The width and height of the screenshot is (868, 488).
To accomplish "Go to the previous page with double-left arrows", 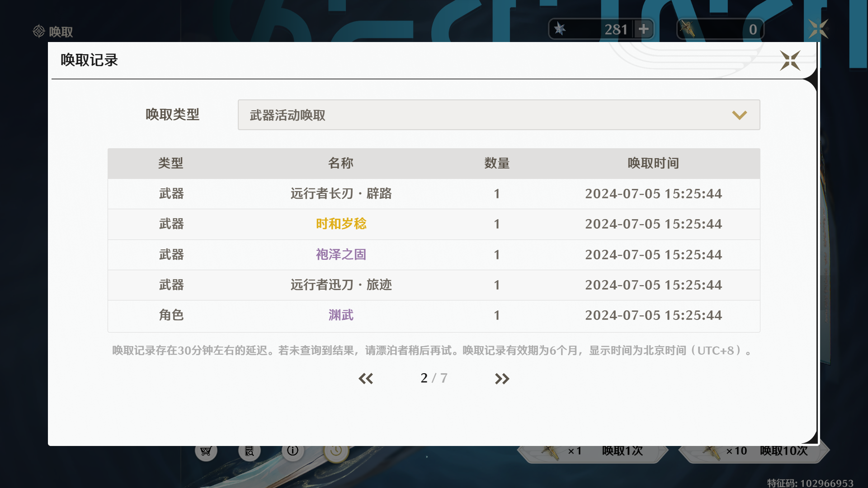I will 366,379.
